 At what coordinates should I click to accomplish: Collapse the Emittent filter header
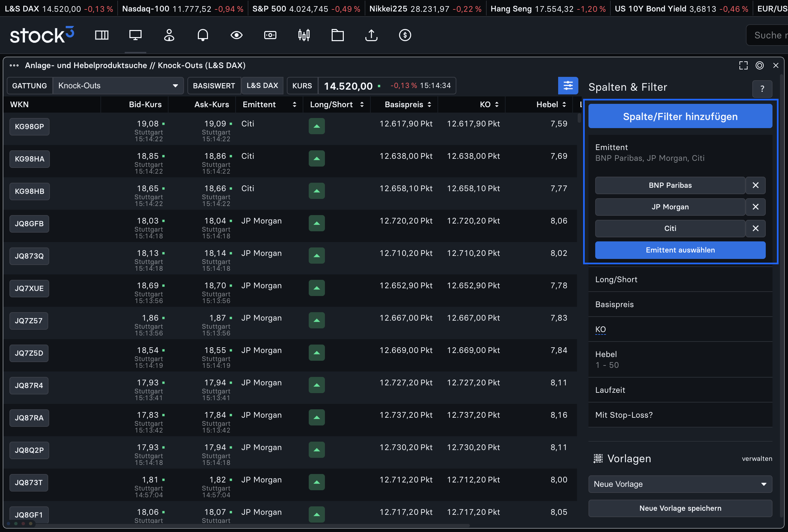[680, 153]
